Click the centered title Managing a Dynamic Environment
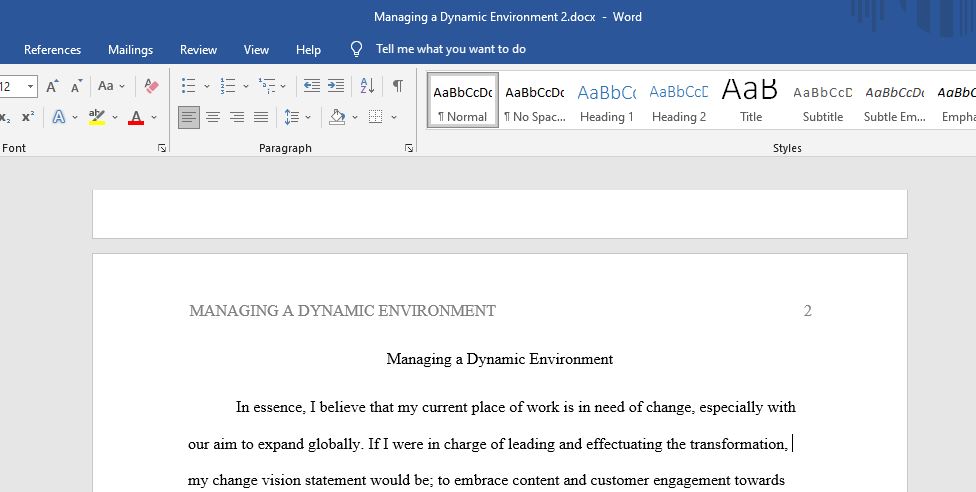The image size is (976, 492). coord(500,359)
